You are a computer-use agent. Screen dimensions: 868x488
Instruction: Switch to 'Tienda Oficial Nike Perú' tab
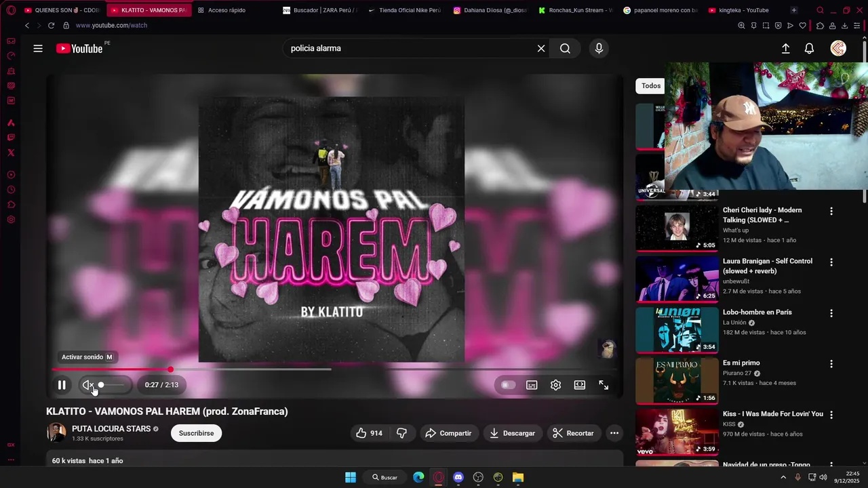[x=405, y=10]
